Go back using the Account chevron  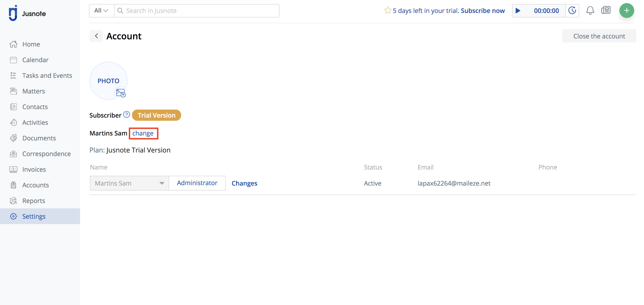[x=96, y=36]
